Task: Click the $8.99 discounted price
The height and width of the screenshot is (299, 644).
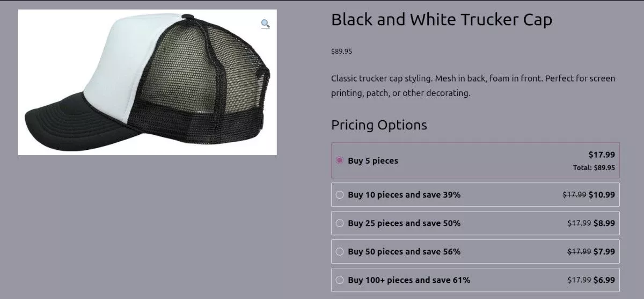Action: click(604, 223)
